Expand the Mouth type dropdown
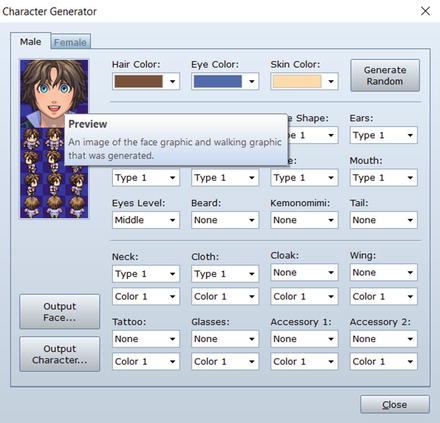440x423 pixels. 383,178
